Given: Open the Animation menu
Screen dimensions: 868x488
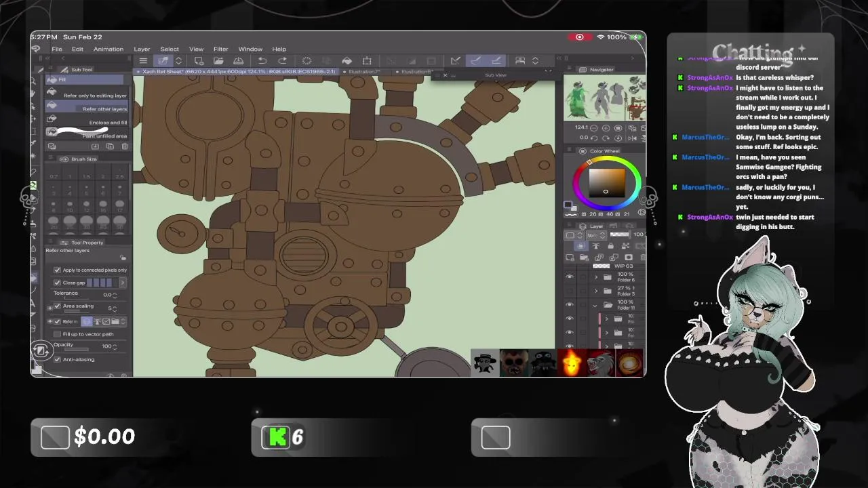Looking at the screenshot, I should (x=108, y=49).
